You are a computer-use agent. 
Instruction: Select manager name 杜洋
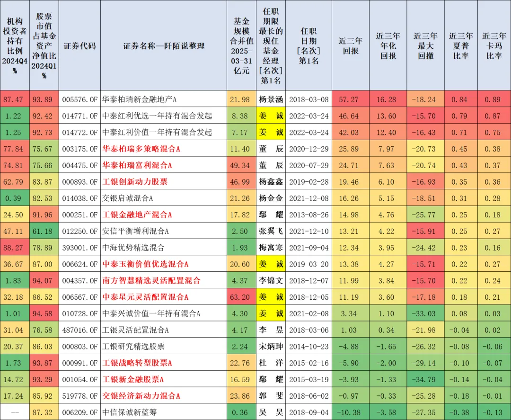click(271, 363)
